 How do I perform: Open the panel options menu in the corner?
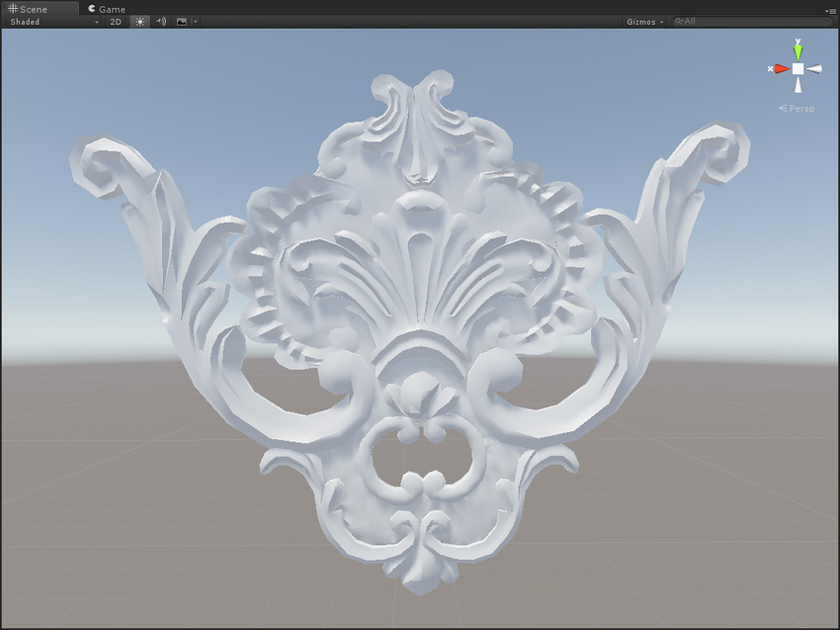pyautogui.click(x=832, y=10)
